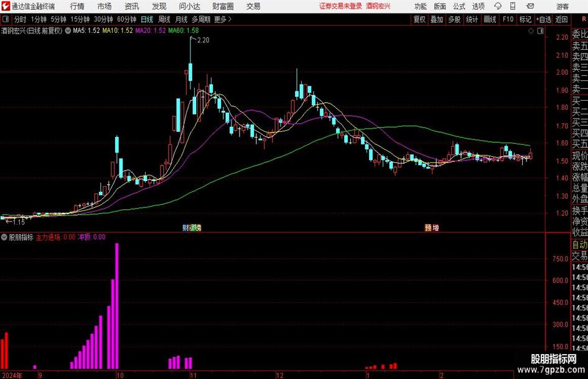Click the 2.20 high price annotation

[x=203, y=40]
